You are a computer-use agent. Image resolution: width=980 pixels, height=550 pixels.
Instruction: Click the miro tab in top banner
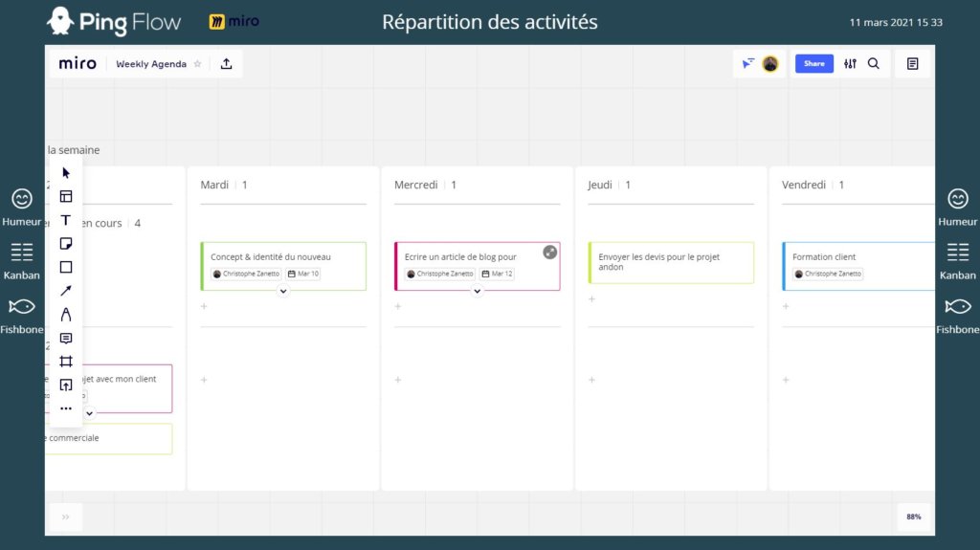tap(234, 22)
